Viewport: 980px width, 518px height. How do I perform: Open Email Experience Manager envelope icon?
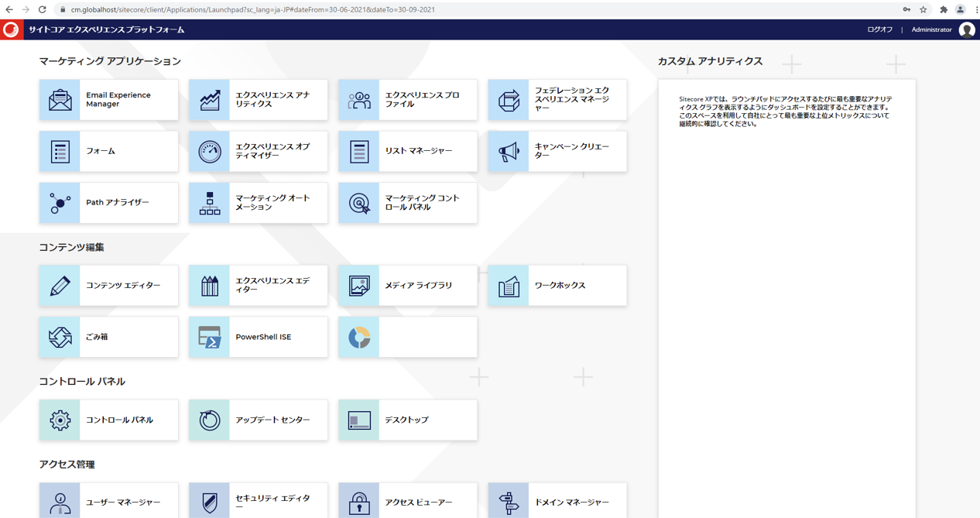pos(60,100)
